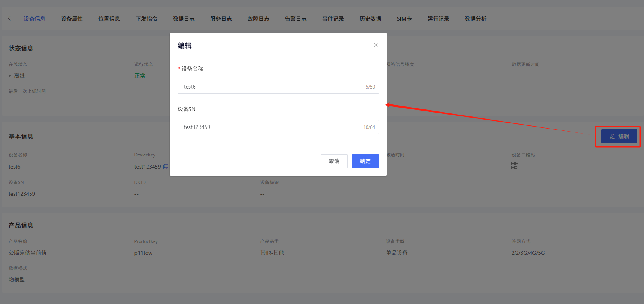This screenshot has height=304, width=644.
Task: Select the 数据日志 tab
Action: click(184, 19)
